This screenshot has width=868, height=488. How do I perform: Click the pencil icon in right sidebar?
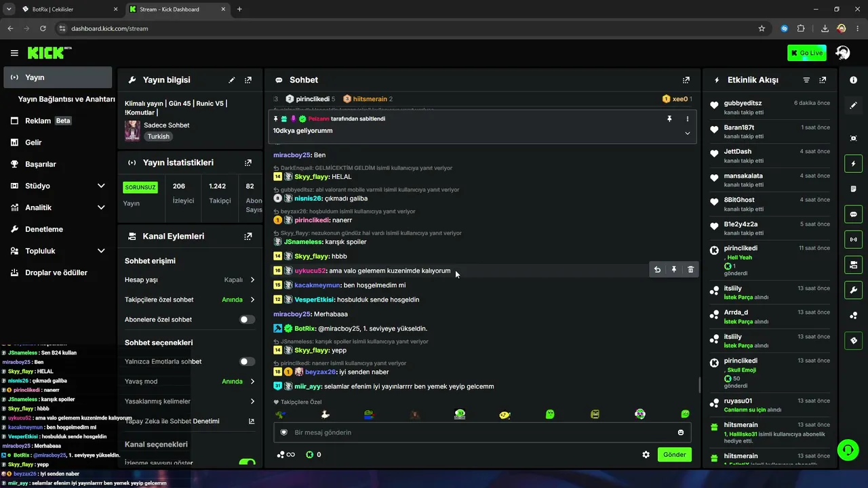(853, 106)
